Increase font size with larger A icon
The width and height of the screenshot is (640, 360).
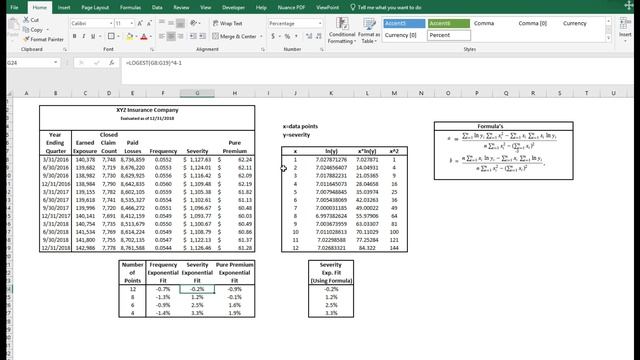pos(140,23)
